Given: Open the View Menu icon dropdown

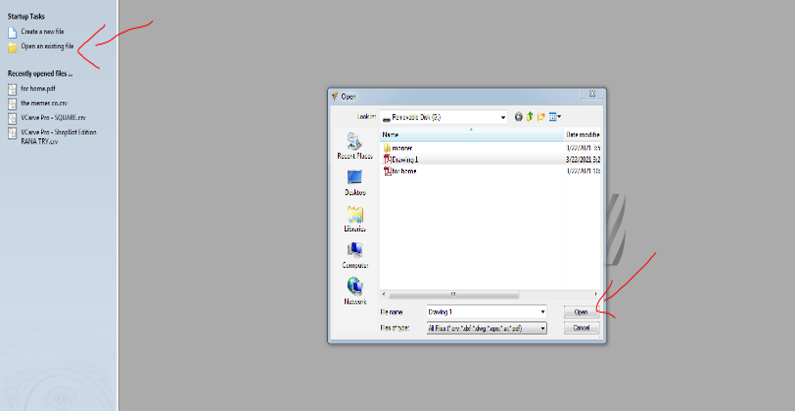Looking at the screenshot, I should (555, 117).
